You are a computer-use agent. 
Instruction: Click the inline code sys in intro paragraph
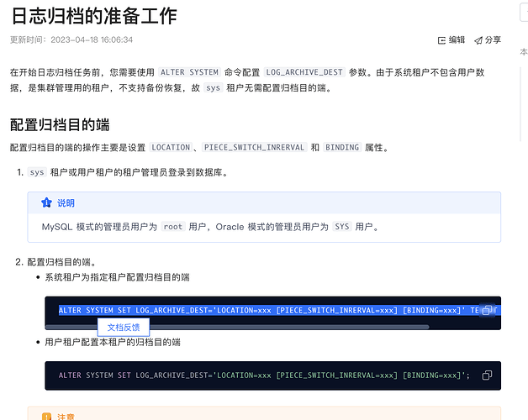[214, 88]
